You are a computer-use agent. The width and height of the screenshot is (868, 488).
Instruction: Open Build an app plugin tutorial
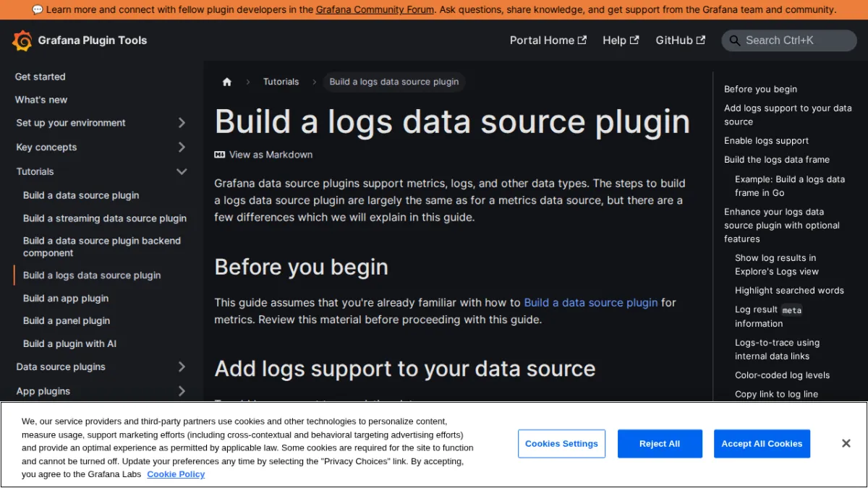pyautogui.click(x=66, y=299)
